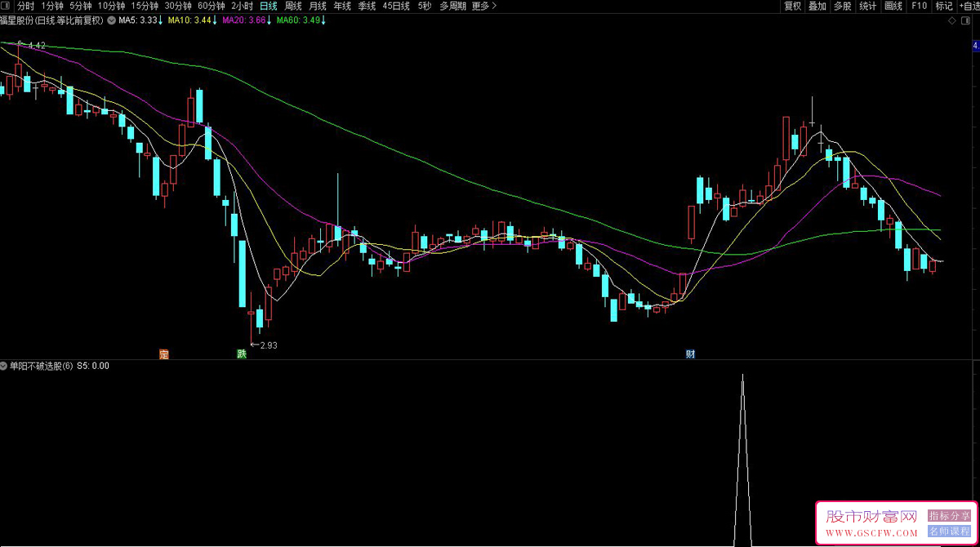Activate the 画线 drawing tools button
Viewport: 980px width, 547px height.
coord(894,6)
